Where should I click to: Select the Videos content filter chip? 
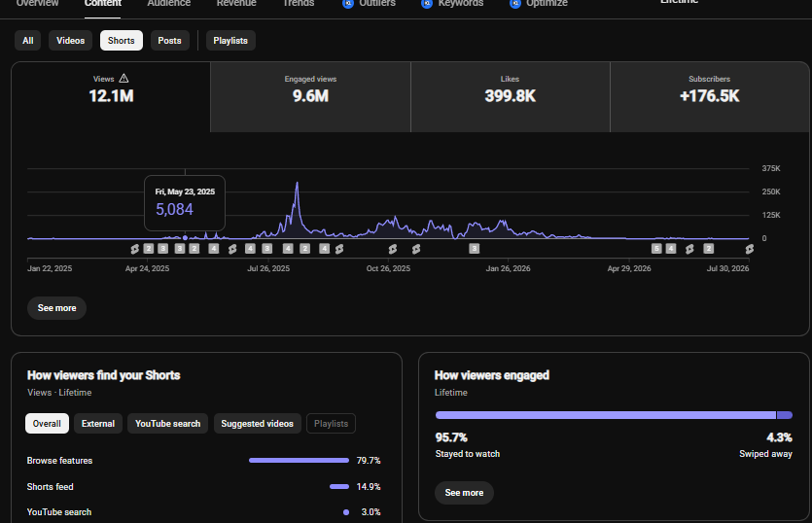point(70,41)
